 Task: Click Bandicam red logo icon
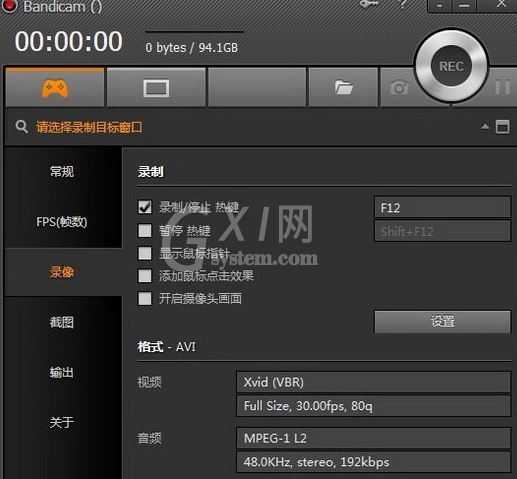click(x=9, y=6)
